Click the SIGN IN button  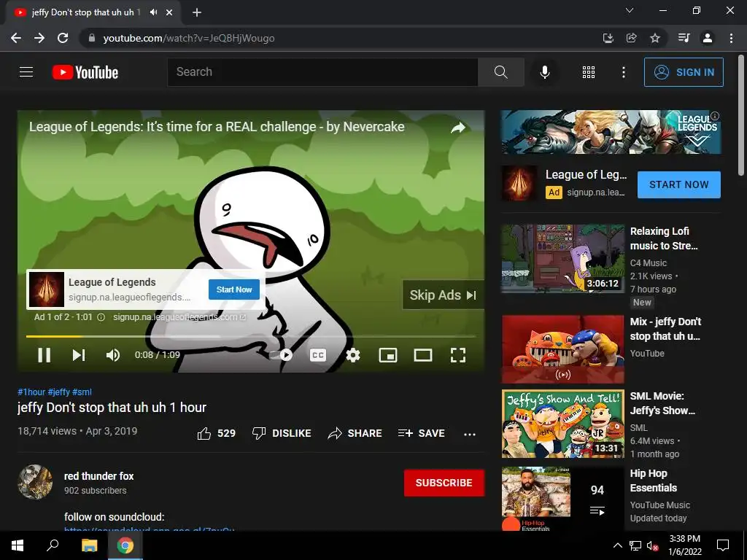[684, 72]
